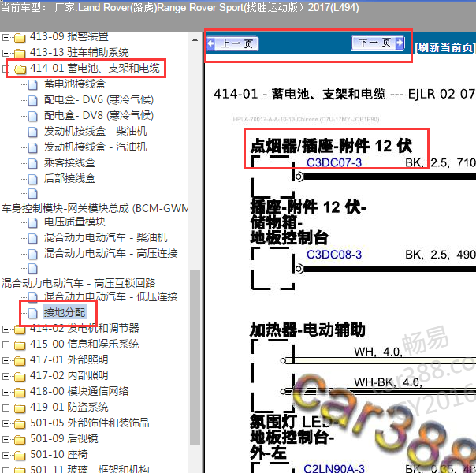This screenshot has width=476, height=473.
Task: Click the tree panel scrollbar thumb
Action: (x=195, y=358)
